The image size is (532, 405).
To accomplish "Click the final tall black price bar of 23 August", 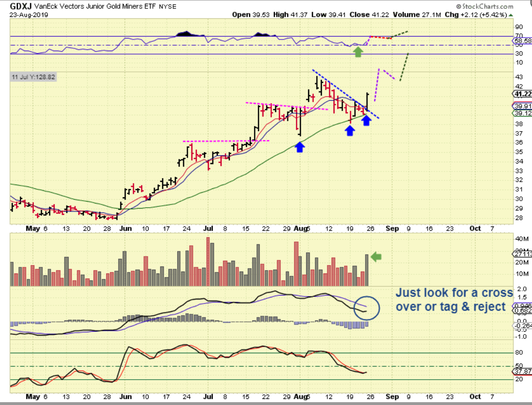I will click(x=367, y=101).
